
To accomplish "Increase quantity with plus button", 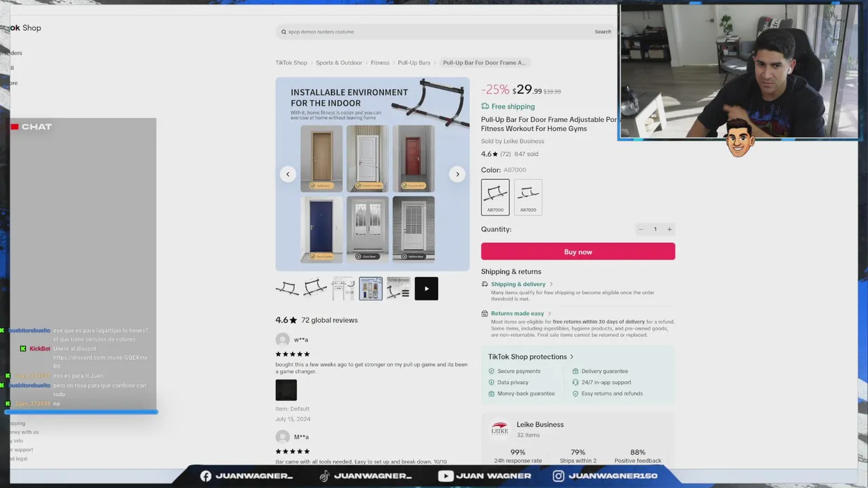I will point(669,229).
